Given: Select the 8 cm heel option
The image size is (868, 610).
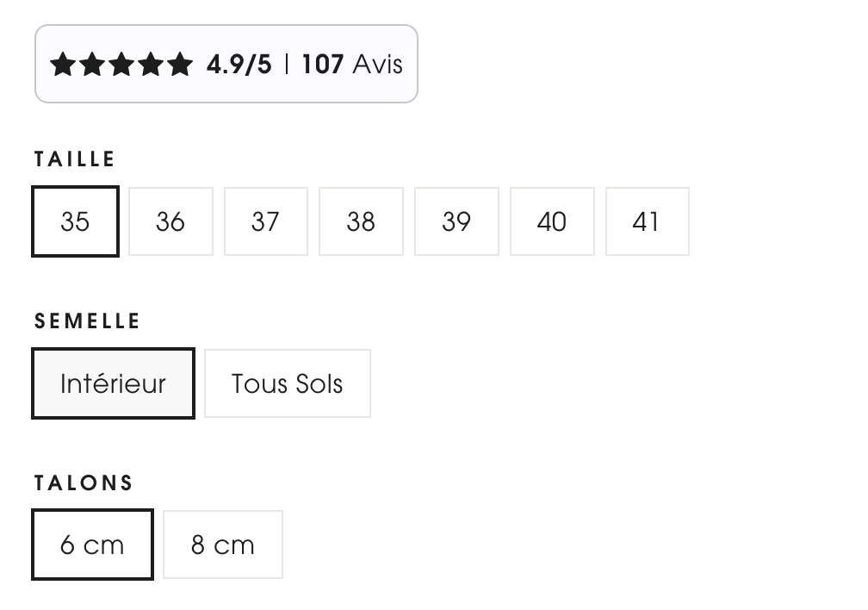Looking at the screenshot, I should (x=222, y=545).
